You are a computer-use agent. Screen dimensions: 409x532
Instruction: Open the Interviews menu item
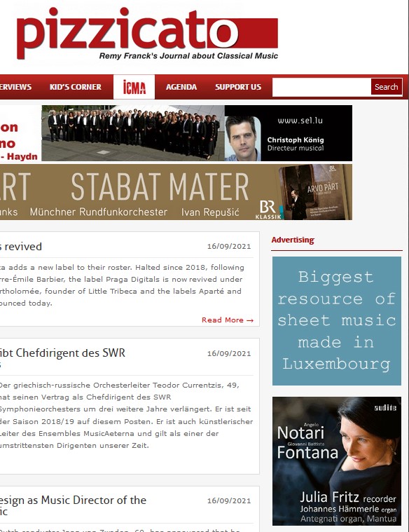pos(15,87)
